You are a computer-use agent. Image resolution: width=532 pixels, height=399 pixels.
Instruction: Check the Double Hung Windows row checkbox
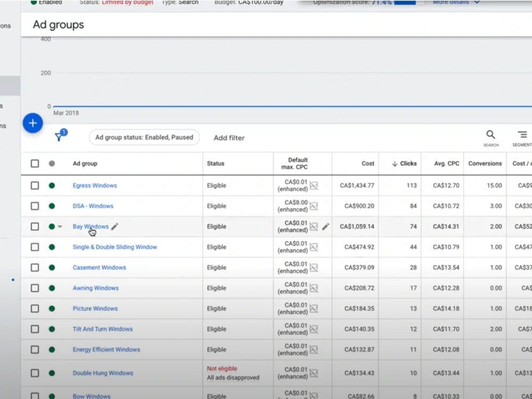click(x=35, y=373)
